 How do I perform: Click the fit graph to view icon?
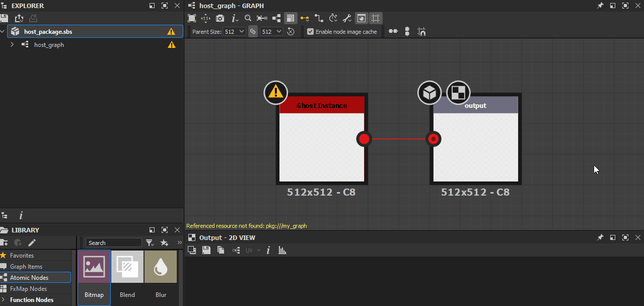click(x=192, y=18)
